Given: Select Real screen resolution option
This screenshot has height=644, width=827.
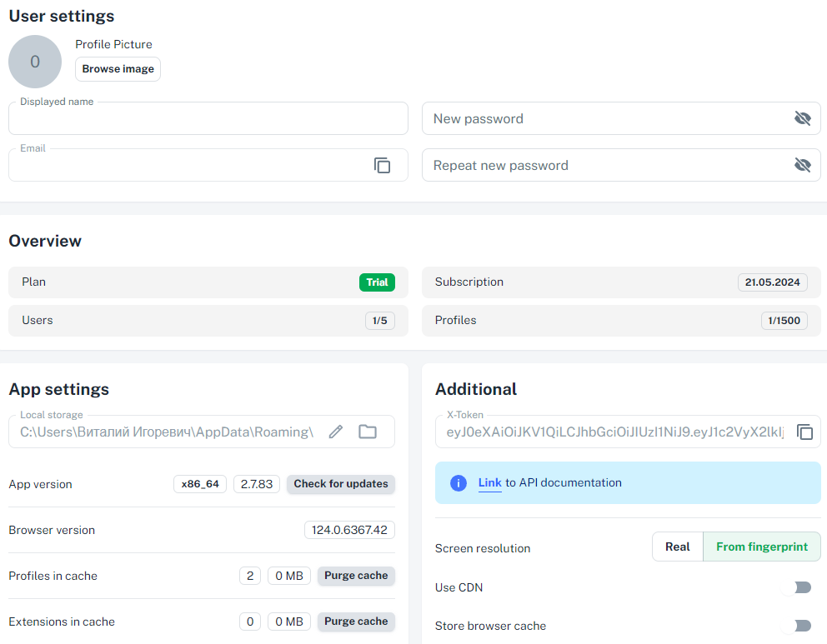Looking at the screenshot, I should tap(677, 547).
